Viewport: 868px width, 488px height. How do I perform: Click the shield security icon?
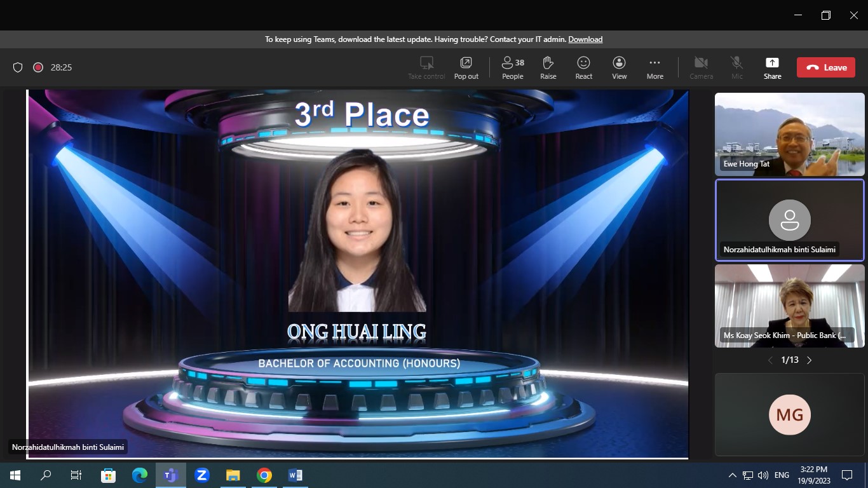point(18,67)
